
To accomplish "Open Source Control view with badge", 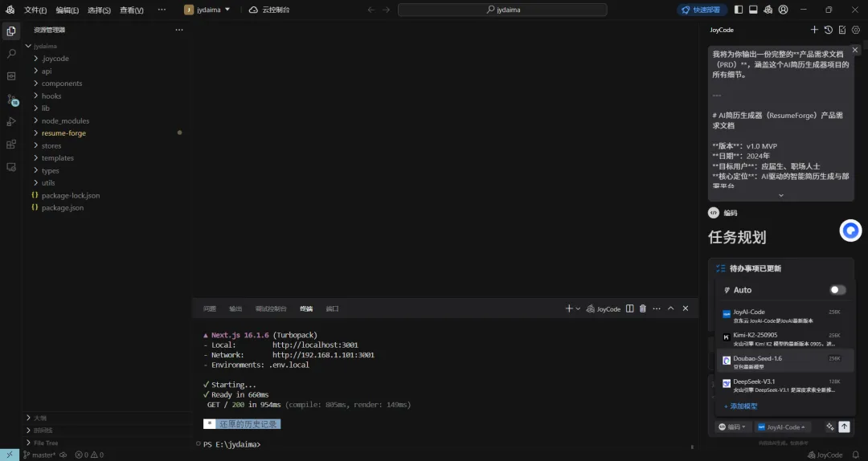I will click(11, 99).
